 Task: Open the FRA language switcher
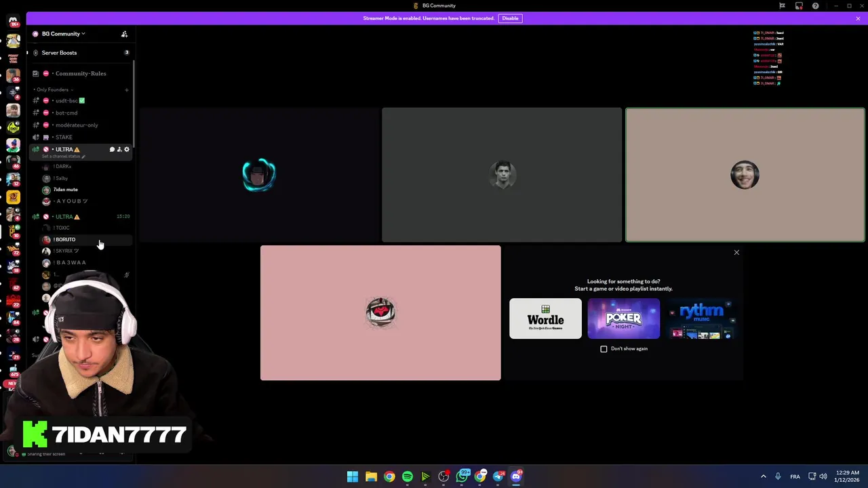pos(795,477)
